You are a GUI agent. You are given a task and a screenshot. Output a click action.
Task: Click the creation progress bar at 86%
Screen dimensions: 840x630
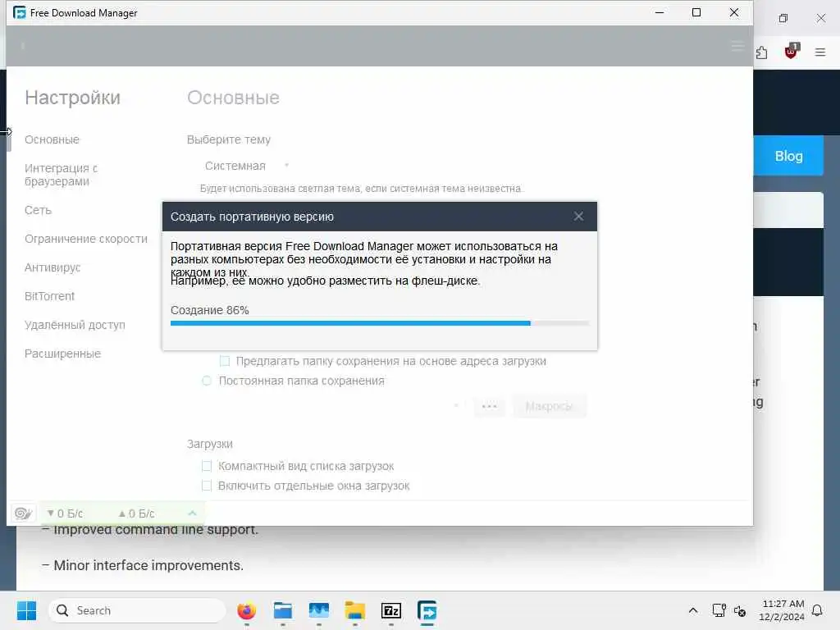click(379, 323)
